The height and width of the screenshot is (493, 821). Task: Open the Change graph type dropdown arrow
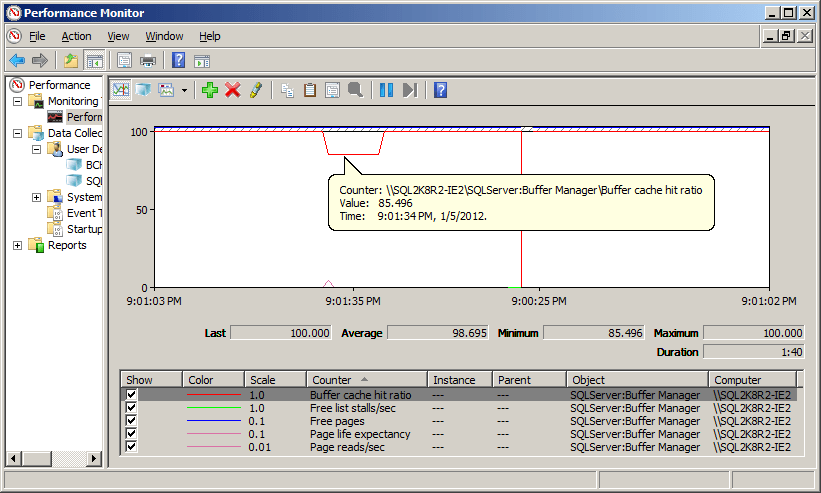pyautogui.click(x=185, y=91)
